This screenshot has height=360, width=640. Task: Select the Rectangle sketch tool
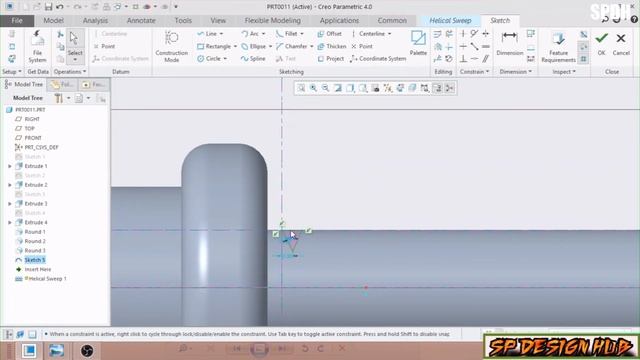click(x=214, y=46)
